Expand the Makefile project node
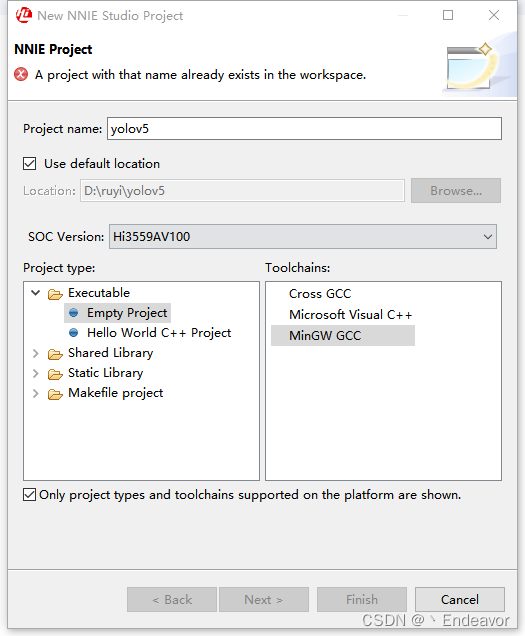This screenshot has width=525, height=636. point(36,393)
